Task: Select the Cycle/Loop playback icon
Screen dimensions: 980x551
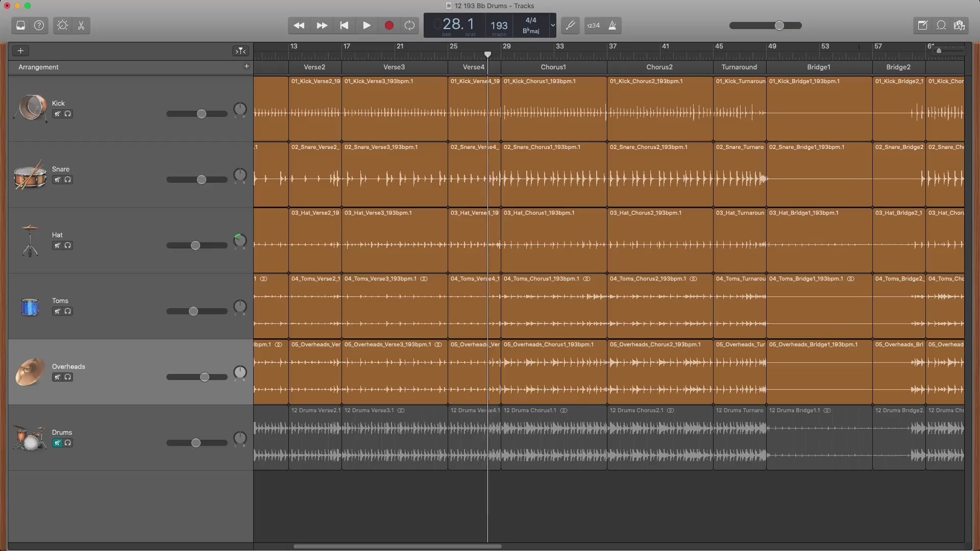Action: tap(410, 25)
